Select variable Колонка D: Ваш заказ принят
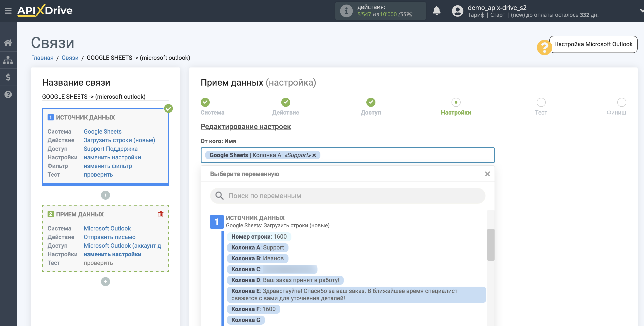The width and height of the screenshot is (644, 326). point(285,280)
